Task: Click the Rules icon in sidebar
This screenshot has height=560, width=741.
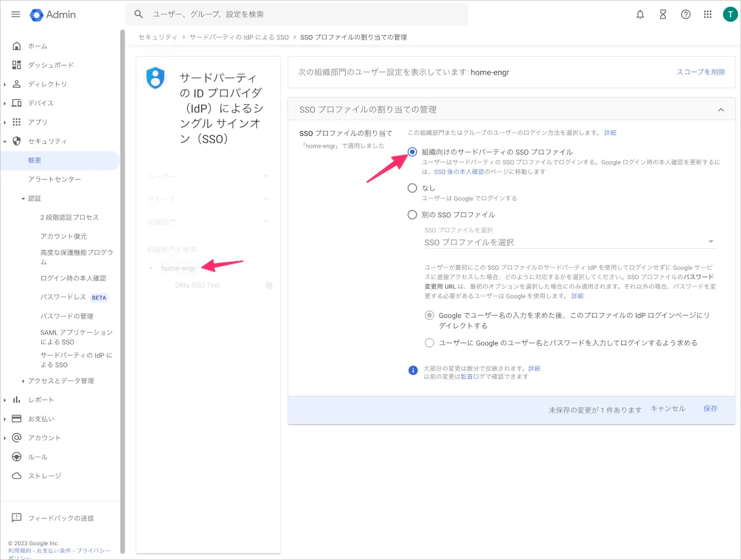Action: tap(17, 457)
